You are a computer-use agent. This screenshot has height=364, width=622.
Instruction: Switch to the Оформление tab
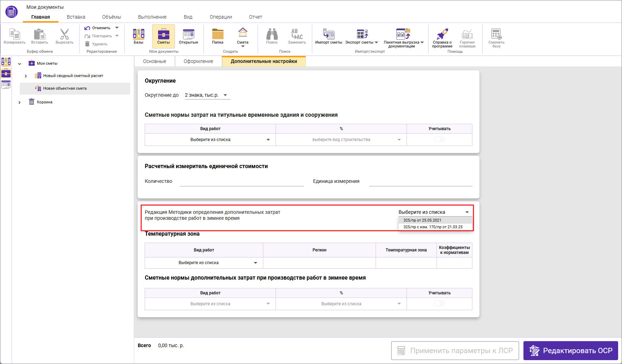click(198, 62)
